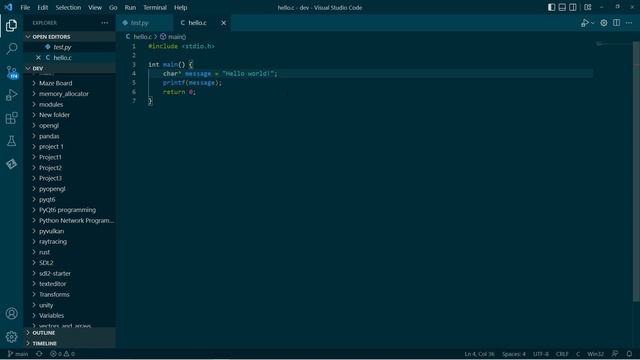640x360 pixels.
Task: Change Spaces: 4 indentation setting
Action: [513, 354]
